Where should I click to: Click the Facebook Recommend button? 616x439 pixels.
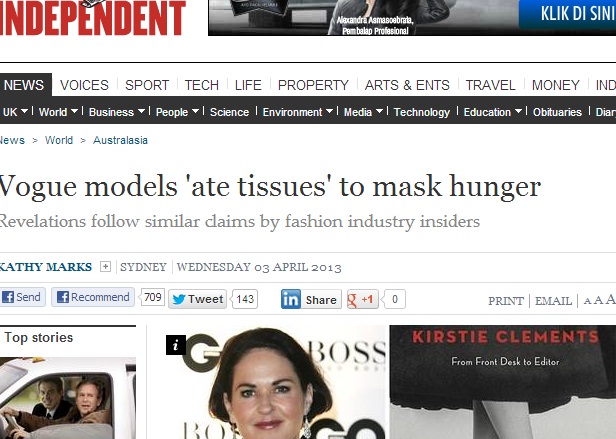(93, 297)
